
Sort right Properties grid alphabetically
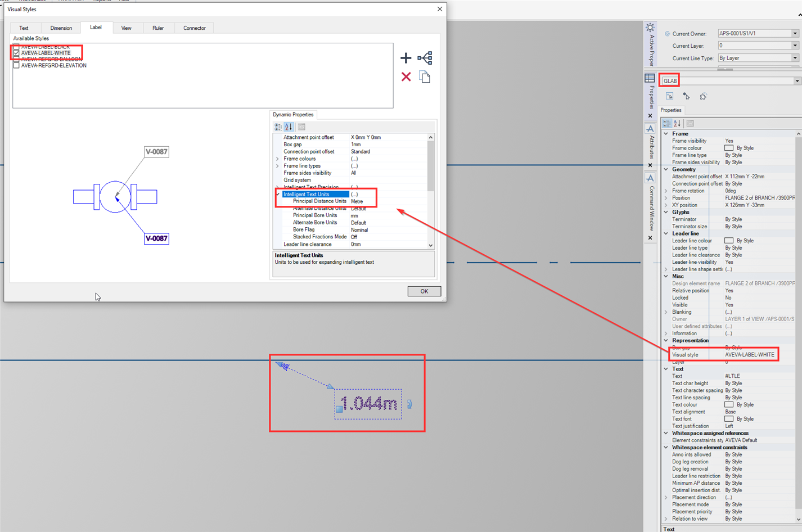coord(677,124)
